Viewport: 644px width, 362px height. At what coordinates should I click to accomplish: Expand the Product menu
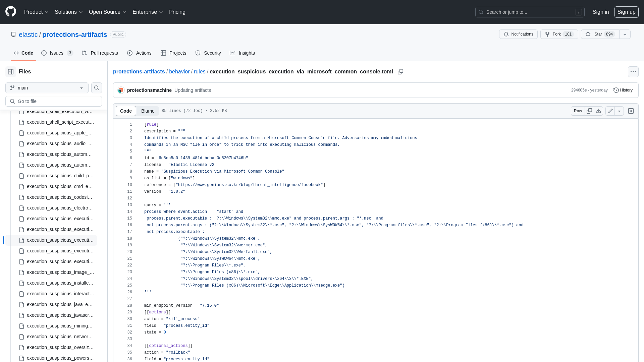pos(36,12)
